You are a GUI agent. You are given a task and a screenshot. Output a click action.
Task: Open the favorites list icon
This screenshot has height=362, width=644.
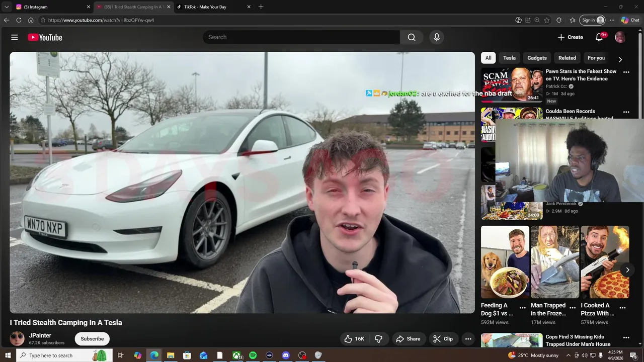(573, 20)
